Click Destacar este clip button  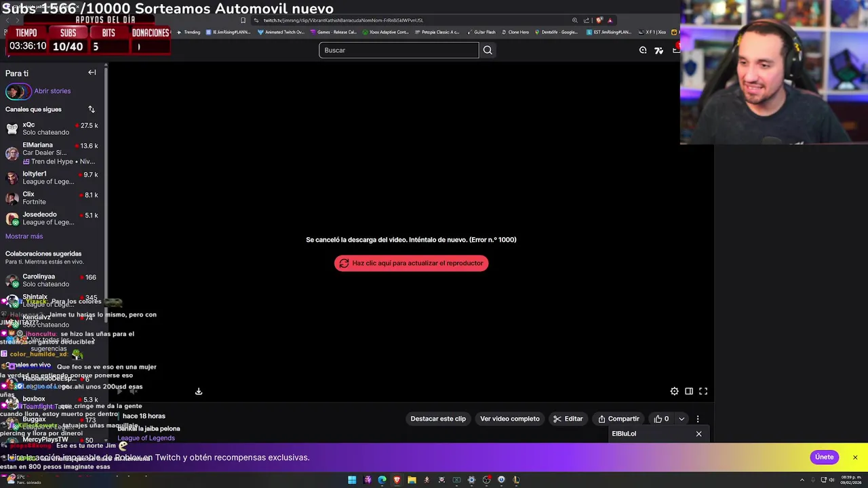coord(438,419)
